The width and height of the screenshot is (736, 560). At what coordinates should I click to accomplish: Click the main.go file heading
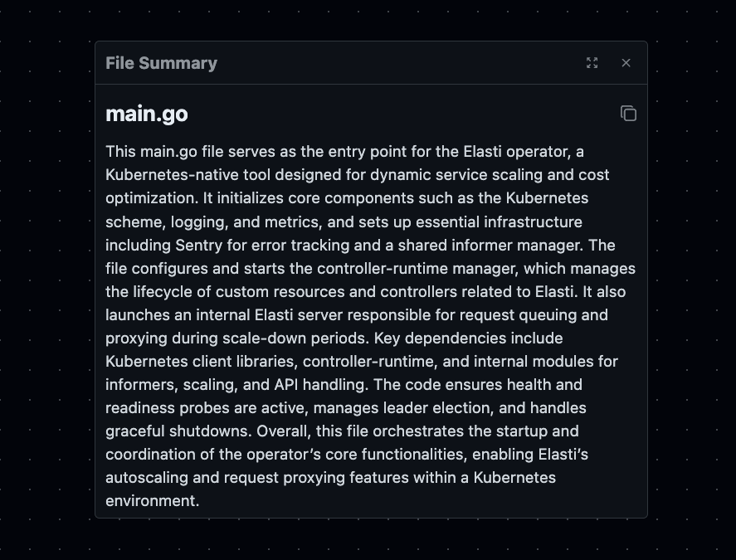tap(146, 114)
